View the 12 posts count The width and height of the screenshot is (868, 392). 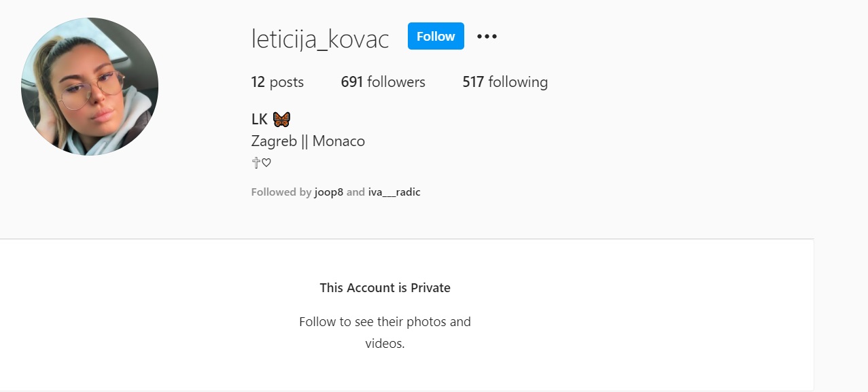(277, 82)
